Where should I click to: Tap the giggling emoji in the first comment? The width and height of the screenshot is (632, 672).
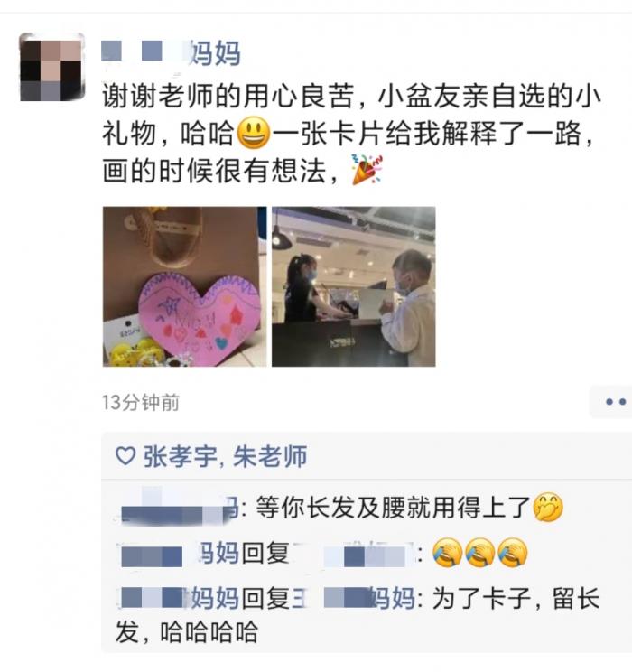coord(548,507)
